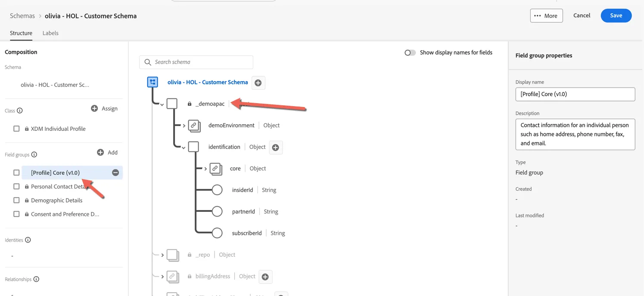This screenshot has height=296, width=644.
Task: Remove the [Profile] Core (v1.0) field group
Action: tap(115, 173)
